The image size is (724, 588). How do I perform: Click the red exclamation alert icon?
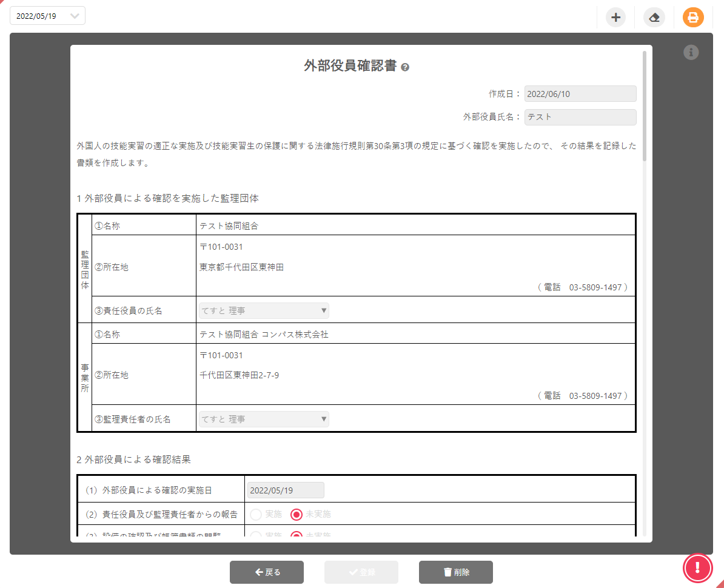point(698,567)
